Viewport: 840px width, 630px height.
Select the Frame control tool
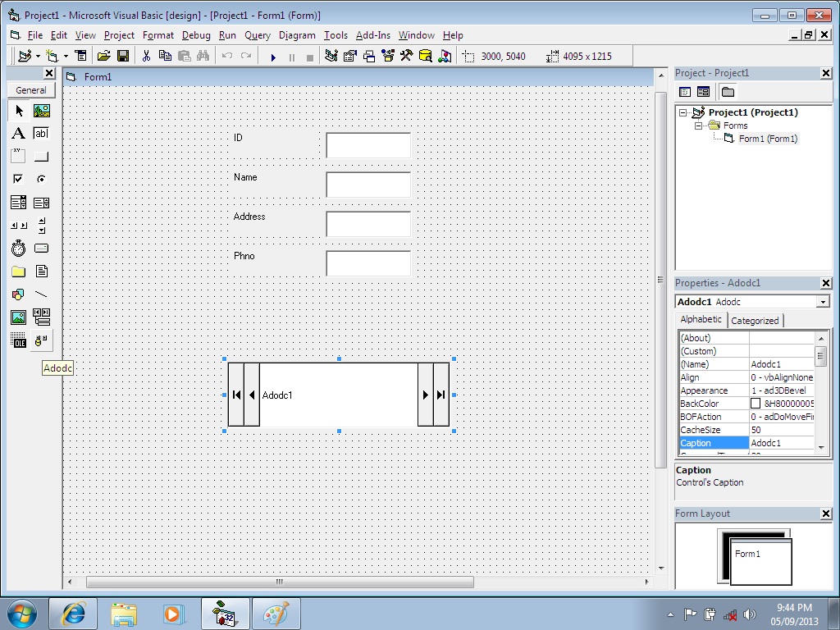point(19,156)
